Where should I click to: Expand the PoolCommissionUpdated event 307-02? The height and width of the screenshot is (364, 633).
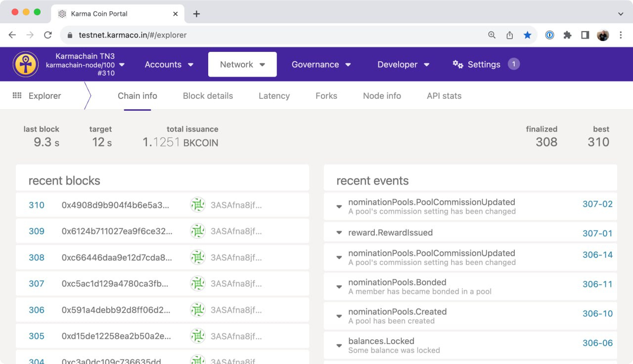point(339,207)
